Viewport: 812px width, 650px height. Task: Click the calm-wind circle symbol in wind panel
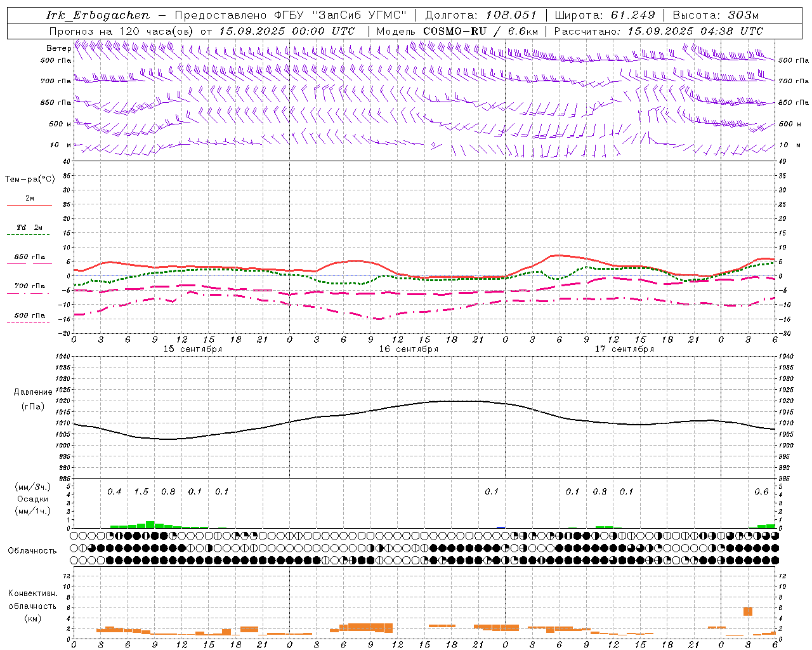(433, 145)
